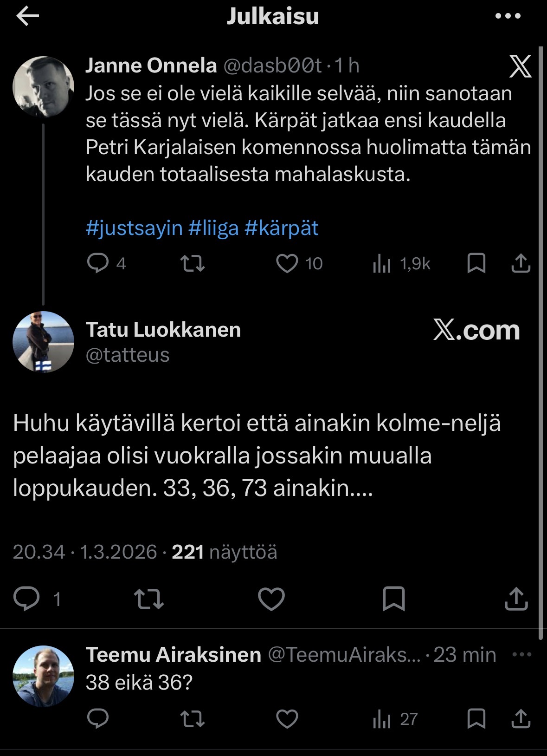The width and height of the screenshot is (547, 756).
Task: Repost Tatu Luokkanen's post
Action: click(x=148, y=599)
